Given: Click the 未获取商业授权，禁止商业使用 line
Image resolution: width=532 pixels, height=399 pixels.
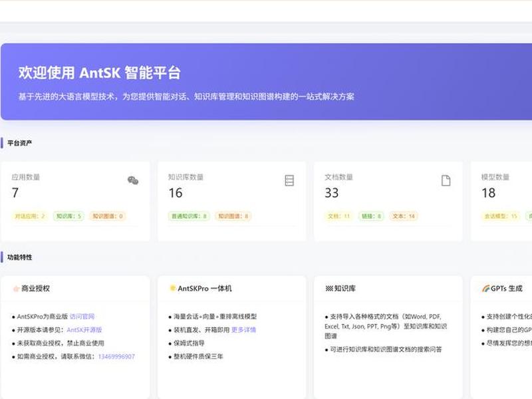Looking at the screenshot, I should click(x=61, y=343).
